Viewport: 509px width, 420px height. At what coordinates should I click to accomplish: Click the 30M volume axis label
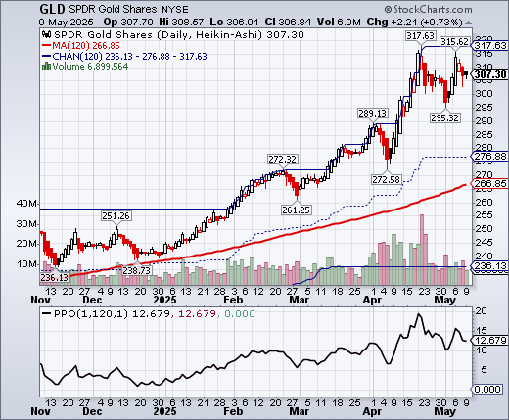(x=26, y=224)
